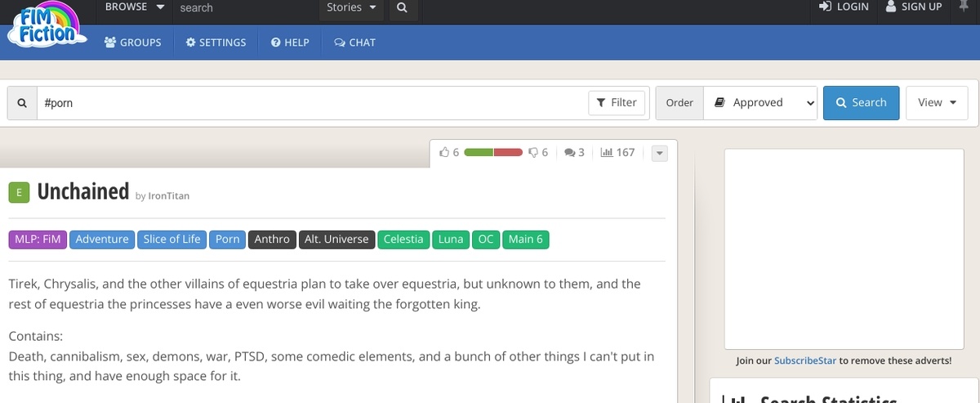
Task: Click into the #porn search query field
Action: [310, 103]
